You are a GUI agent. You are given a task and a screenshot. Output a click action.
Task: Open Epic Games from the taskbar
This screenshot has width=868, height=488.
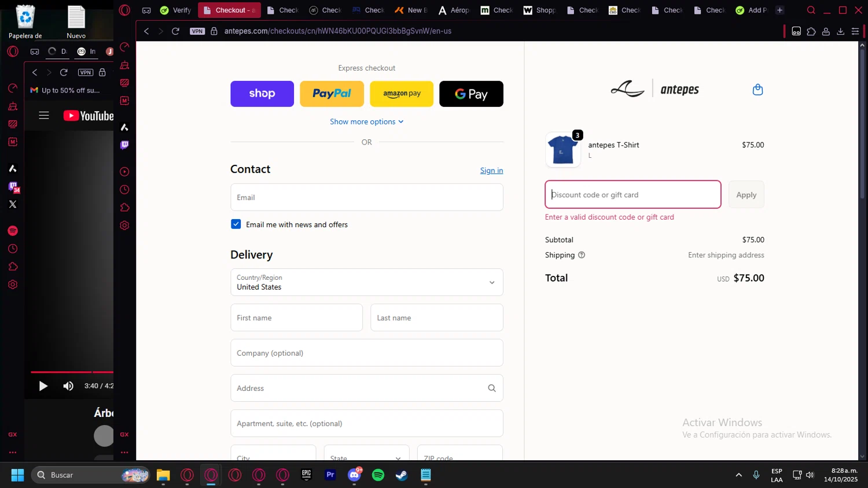(x=306, y=475)
